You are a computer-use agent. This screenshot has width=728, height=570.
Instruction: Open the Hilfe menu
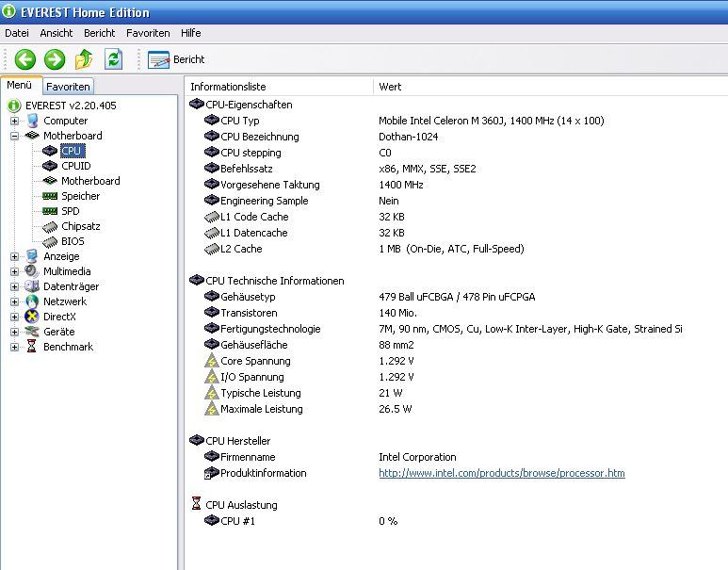pos(191,33)
